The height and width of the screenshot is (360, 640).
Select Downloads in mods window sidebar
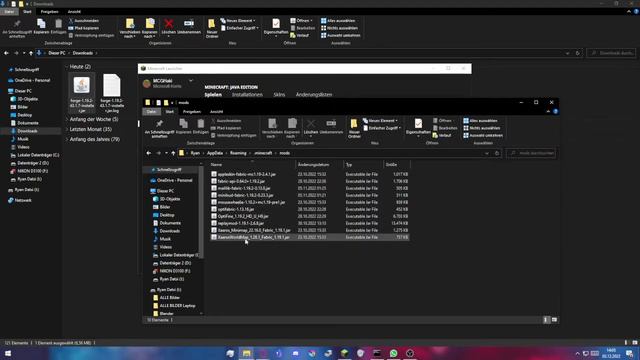click(170, 231)
